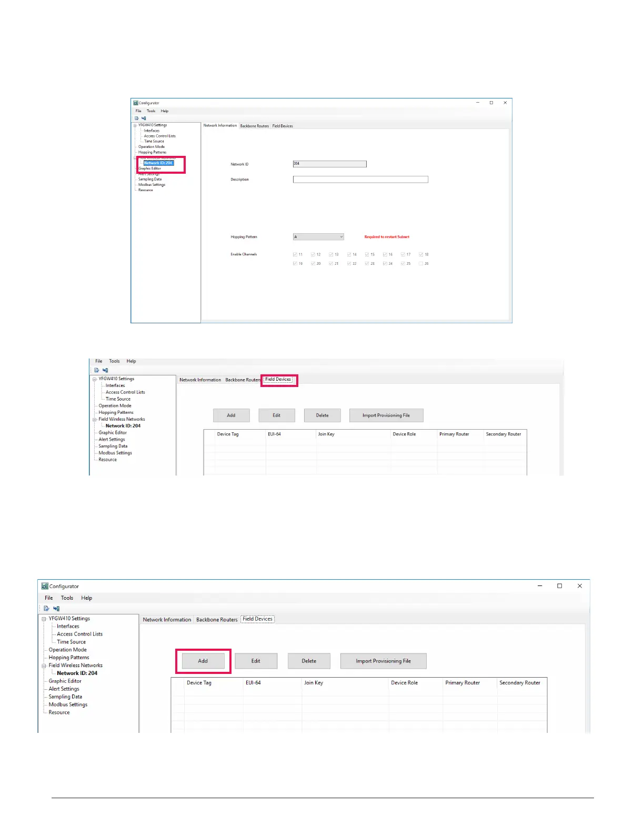Select Network Information tab in bottom window
The image size is (644, 834).
point(167,620)
